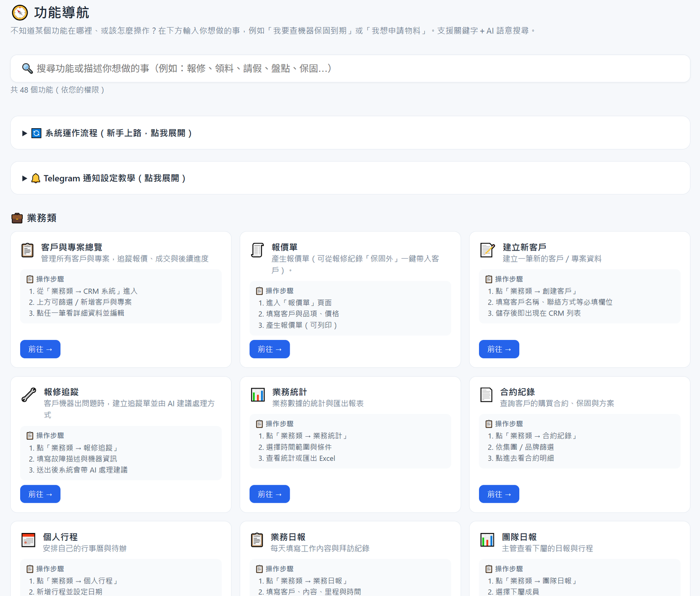The height and width of the screenshot is (596, 700).
Task: Click the bar chart icon for 業務統計
Action: click(x=258, y=395)
